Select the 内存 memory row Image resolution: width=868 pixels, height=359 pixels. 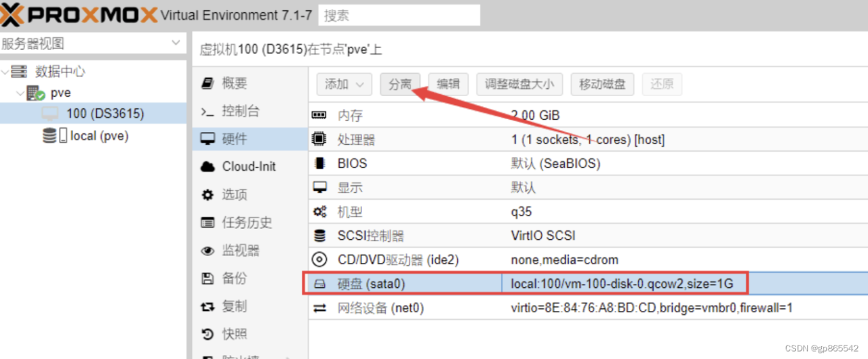(588, 116)
